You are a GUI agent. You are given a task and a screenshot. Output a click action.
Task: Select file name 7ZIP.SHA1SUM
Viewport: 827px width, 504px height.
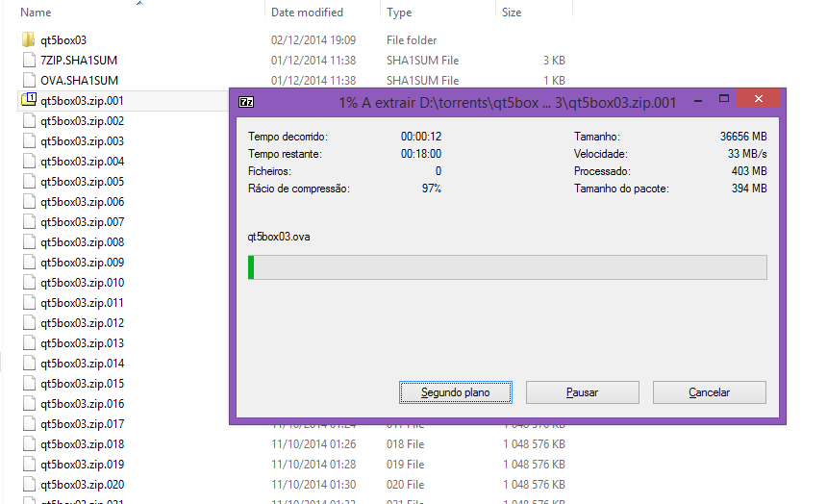pos(79,61)
